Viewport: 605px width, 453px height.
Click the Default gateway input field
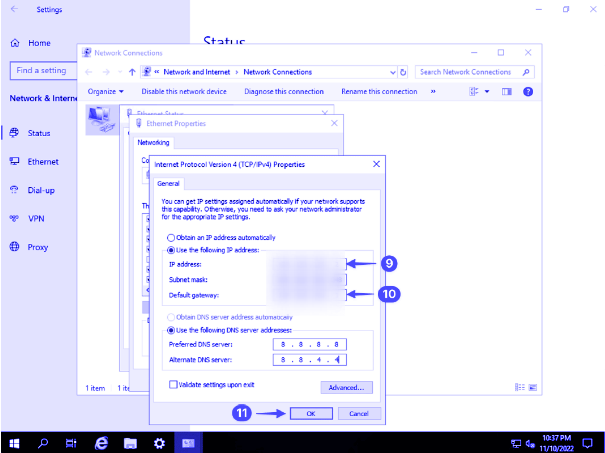click(310, 295)
